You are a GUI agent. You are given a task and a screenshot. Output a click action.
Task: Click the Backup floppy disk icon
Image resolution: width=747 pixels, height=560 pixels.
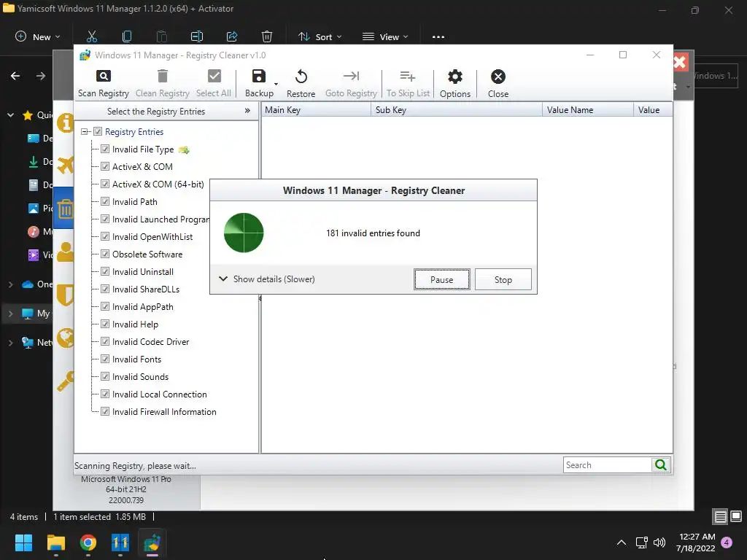point(259,76)
